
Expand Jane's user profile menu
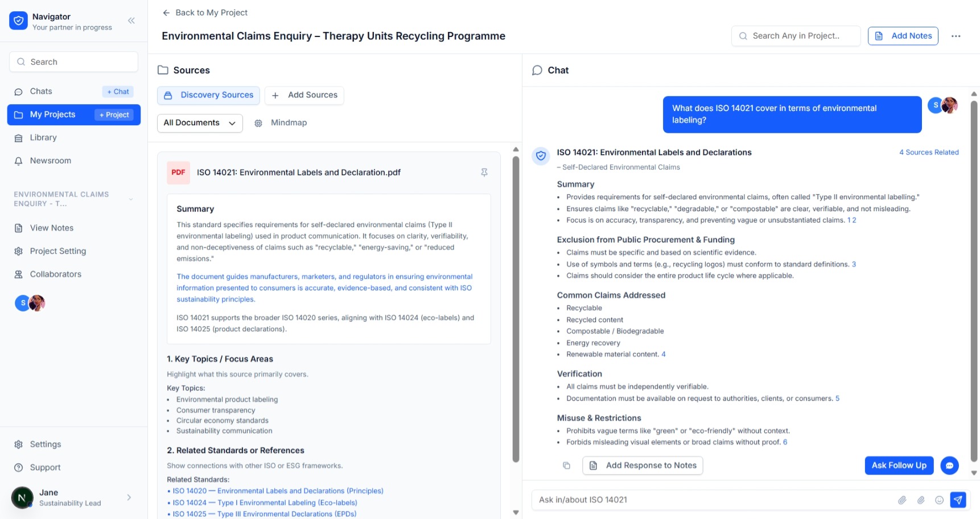click(x=129, y=497)
